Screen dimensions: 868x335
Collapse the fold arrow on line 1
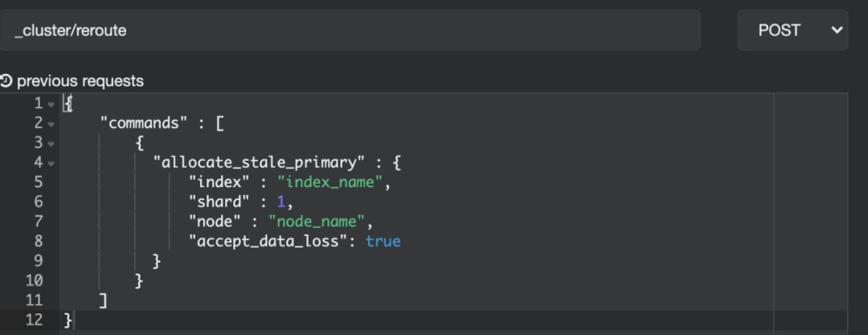click(x=51, y=104)
